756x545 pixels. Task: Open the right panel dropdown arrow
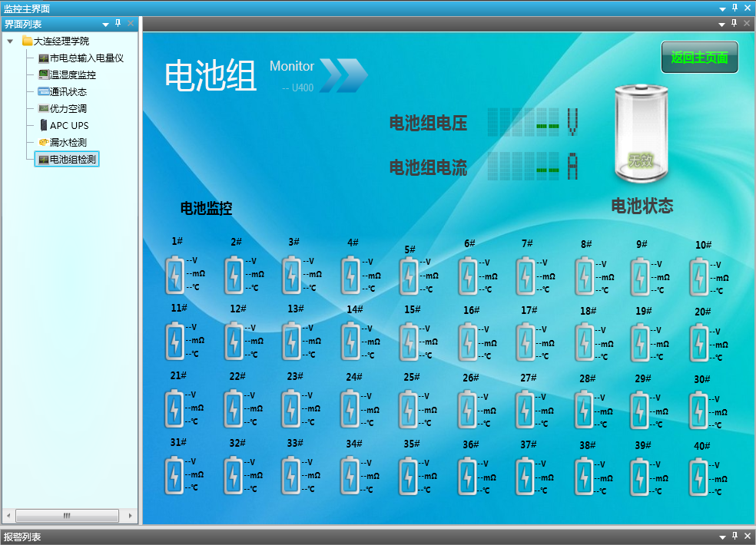(721, 23)
